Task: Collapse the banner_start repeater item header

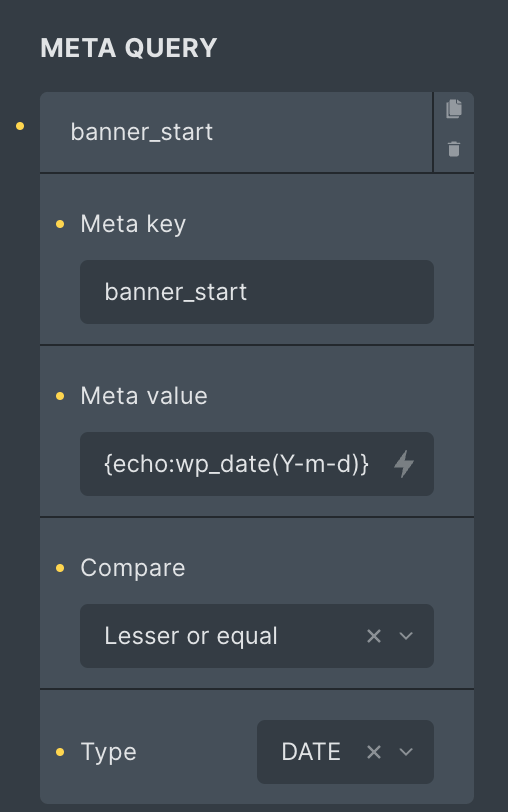Action: tap(236, 133)
